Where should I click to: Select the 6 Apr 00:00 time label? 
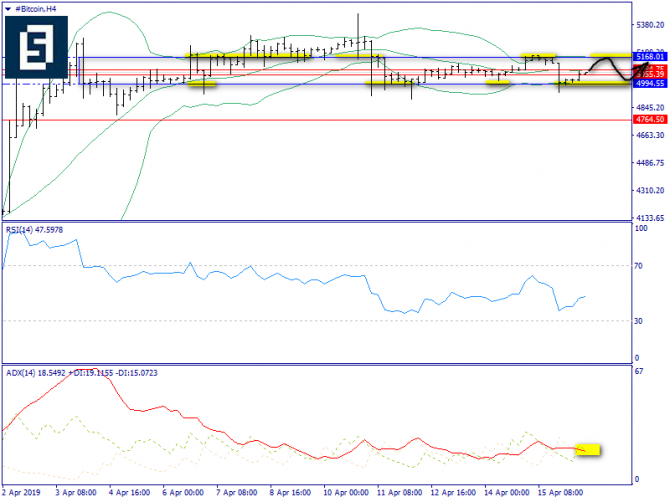183,493
